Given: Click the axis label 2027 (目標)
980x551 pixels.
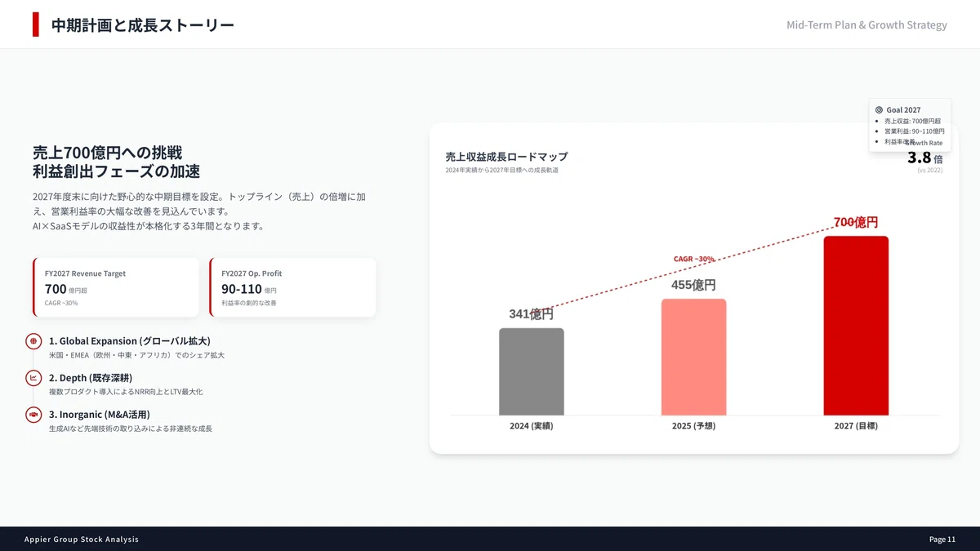Looking at the screenshot, I should click(856, 426).
